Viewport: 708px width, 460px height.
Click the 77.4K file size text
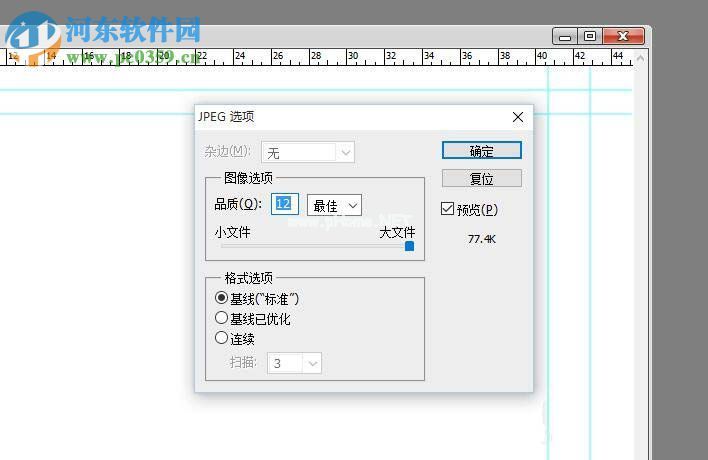(482, 239)
